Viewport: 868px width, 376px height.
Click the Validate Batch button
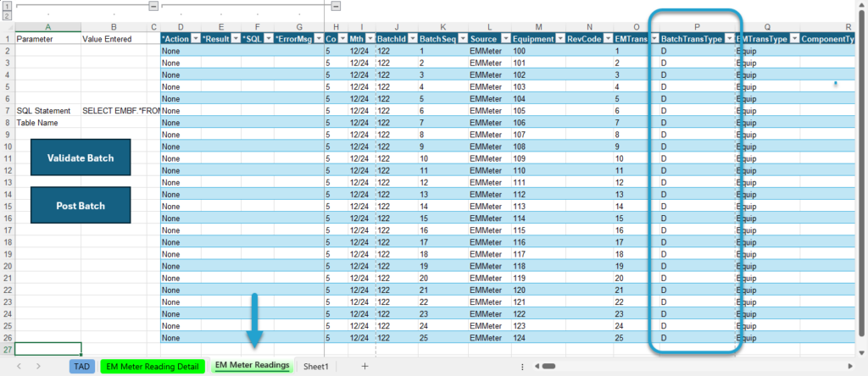[x=81, y=158]
